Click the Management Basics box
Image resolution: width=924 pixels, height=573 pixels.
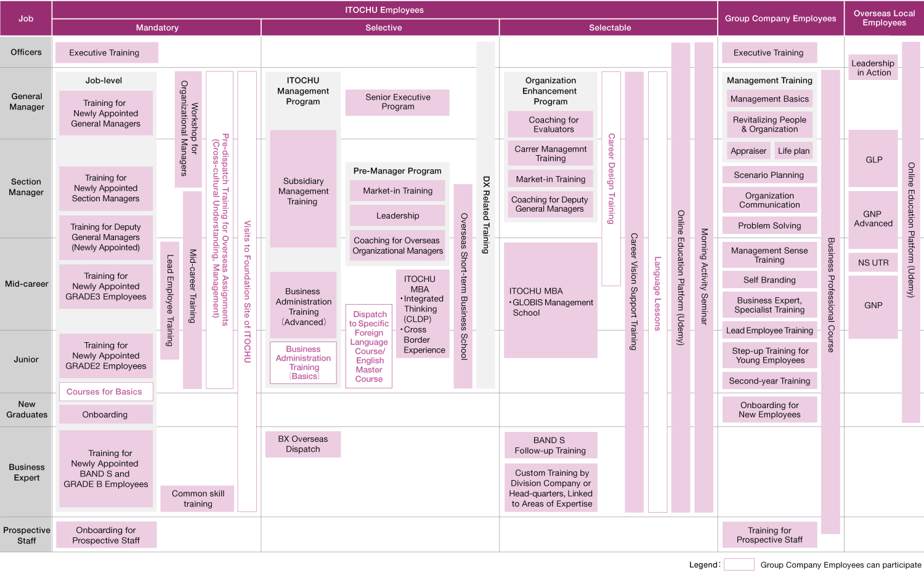(x=769, y=99)
